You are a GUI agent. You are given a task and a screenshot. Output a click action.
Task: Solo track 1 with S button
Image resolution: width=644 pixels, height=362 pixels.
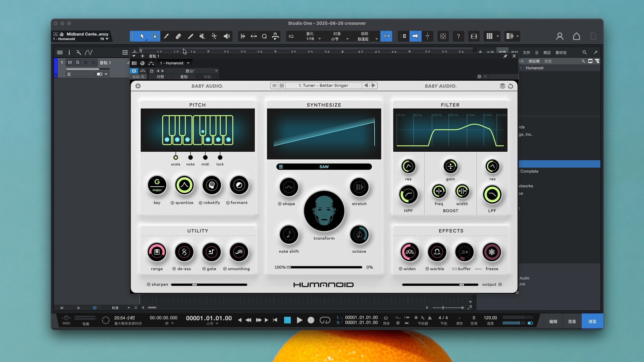(x=77, y=62)
